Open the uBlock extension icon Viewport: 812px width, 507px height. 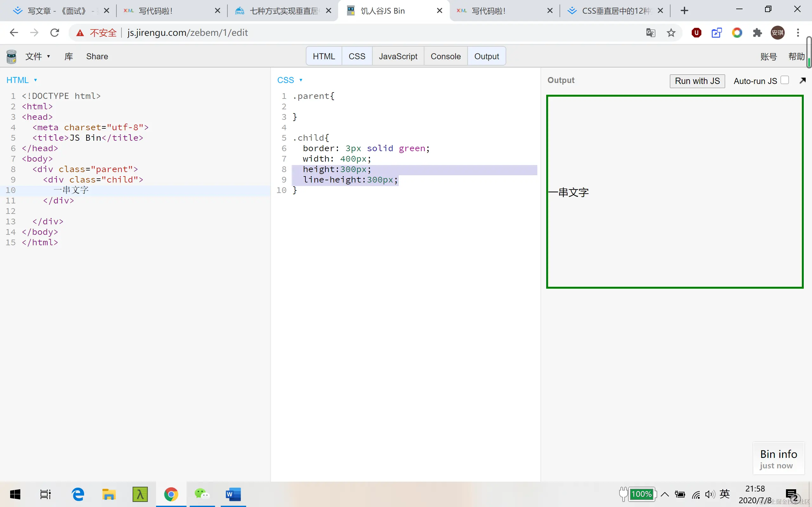coord(696,33)
